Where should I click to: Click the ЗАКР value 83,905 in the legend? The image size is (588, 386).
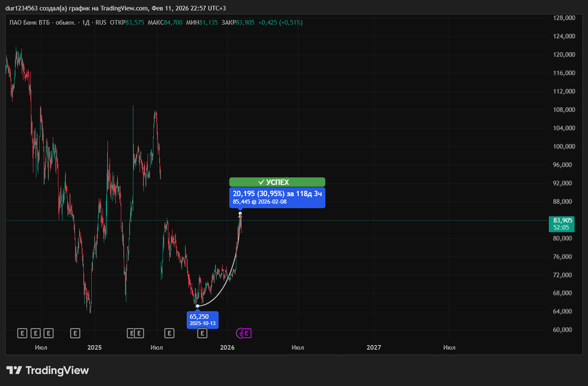(x=245, y=23)
